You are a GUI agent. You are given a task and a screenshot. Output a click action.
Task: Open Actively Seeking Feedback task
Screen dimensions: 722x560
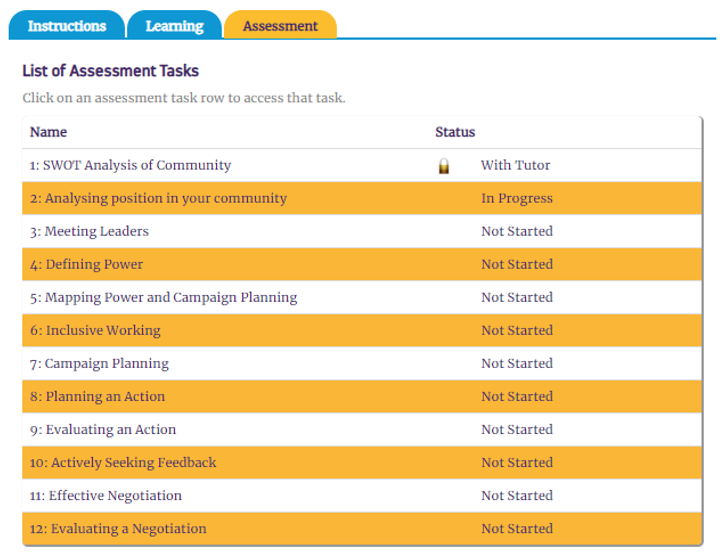coord(123,462)
